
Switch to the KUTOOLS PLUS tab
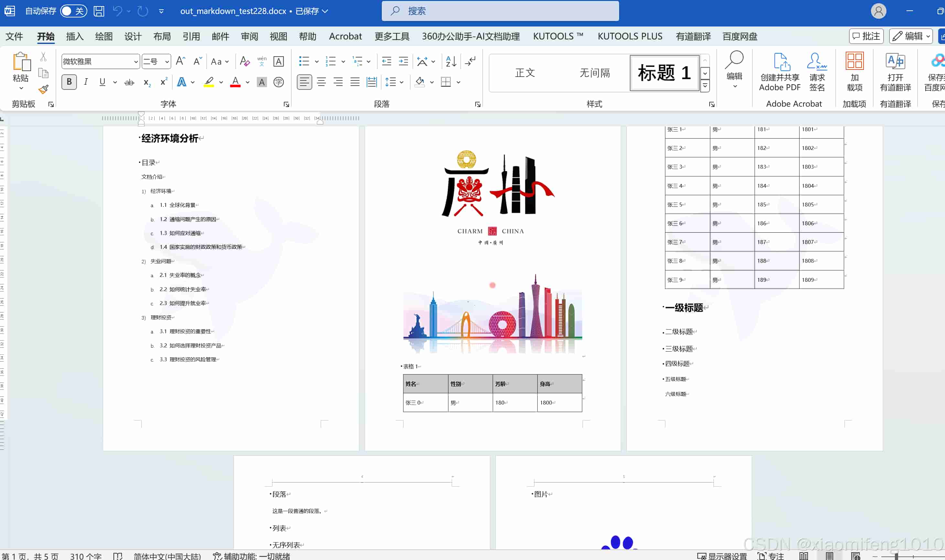(x=630, y=36)
